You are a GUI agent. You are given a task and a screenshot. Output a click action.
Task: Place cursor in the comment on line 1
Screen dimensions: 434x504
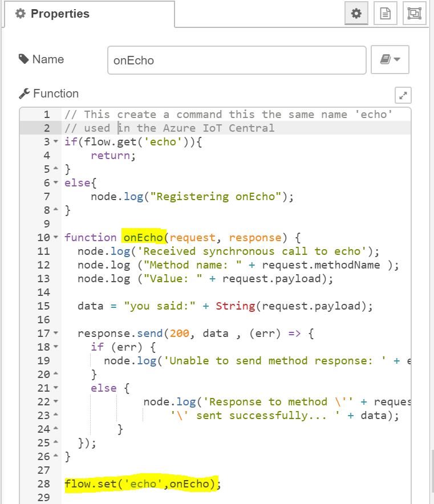(x=228, y=115)
